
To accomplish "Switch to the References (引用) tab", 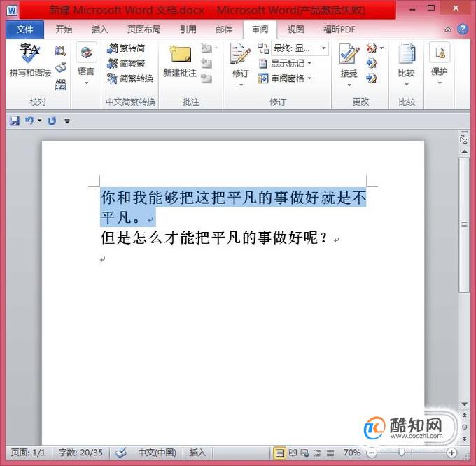I will tap(188, 29).
